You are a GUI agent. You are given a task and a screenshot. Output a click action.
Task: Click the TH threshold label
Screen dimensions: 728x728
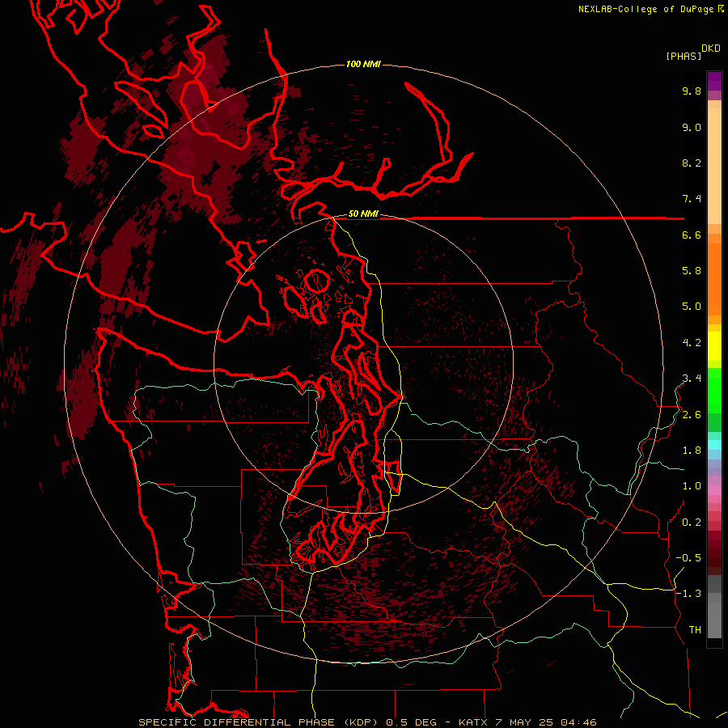pos(695,630)
